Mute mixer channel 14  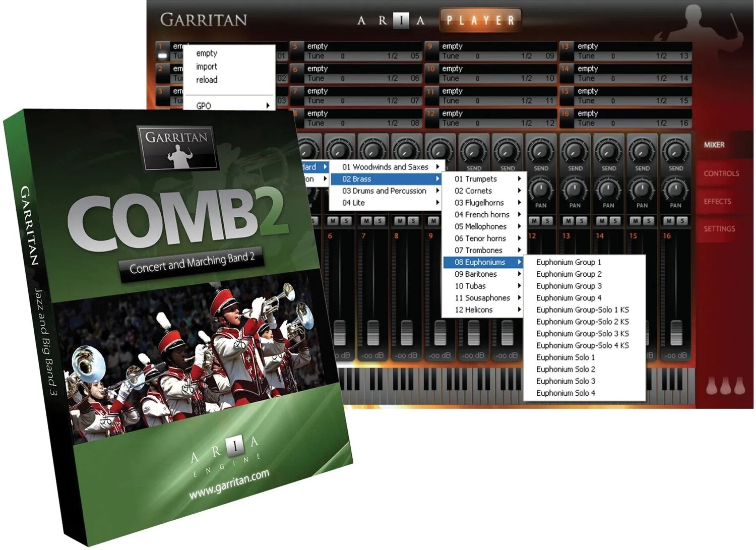point(602,221)
